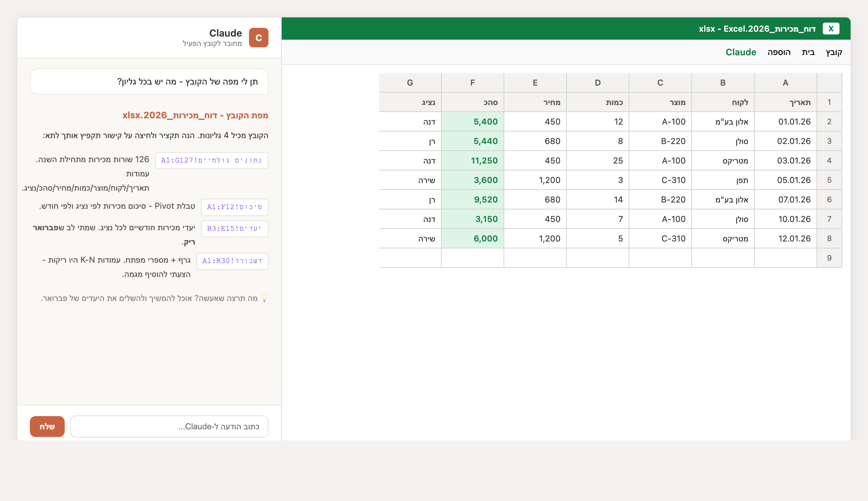Select rep cell רן in row 6
The width and height of the screenshot is (868, 501).
pyautogui.click(x=410, y=199)
